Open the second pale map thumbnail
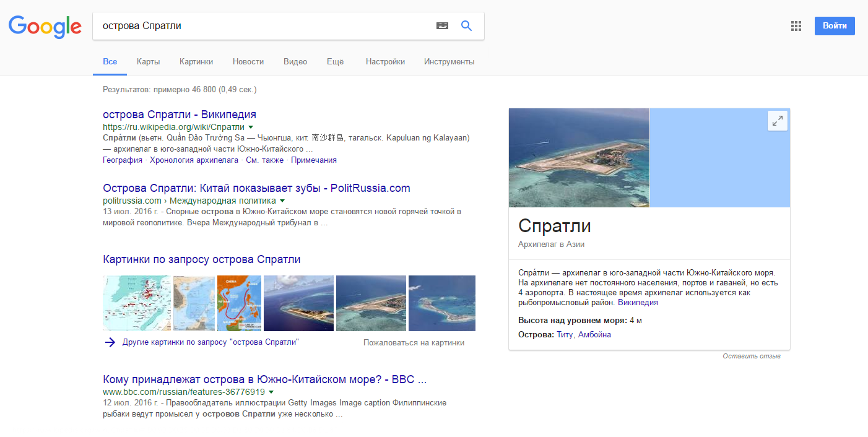Screen dimensions: 868x437 [194, 303]
